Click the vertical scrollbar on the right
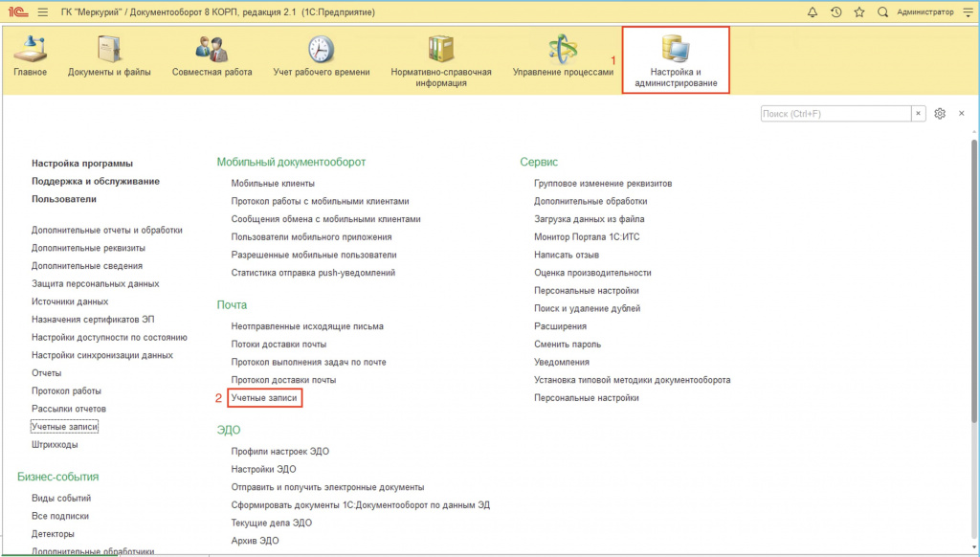The width and height of the screenshot is (980, 557). pos(973,281)
